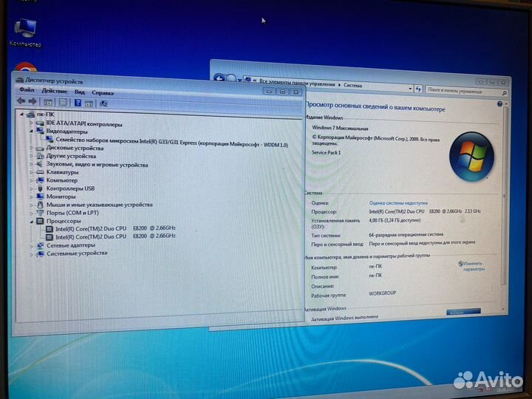
Task: Select the Intel G33/G31 Express video adapter
Action: click(x=171, y=142)
